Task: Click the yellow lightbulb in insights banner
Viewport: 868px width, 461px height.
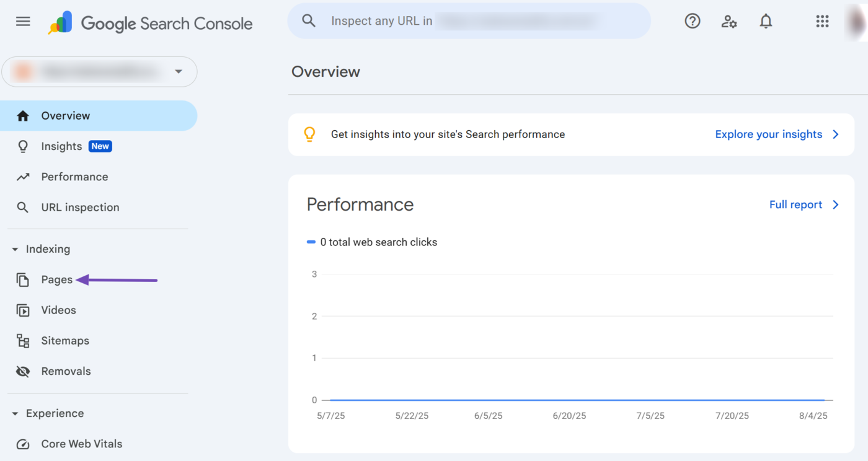Action: pyautogui.click(x=309, y=134)
